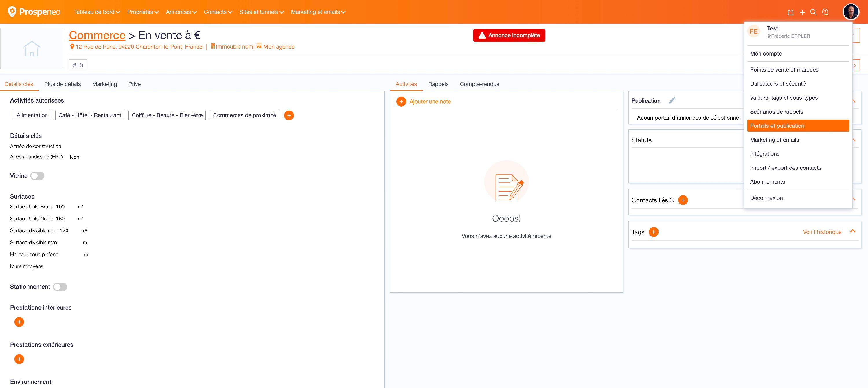Collapse the Tags panel chevron
This screenshot has width=868, height=388.
[x=852, y=231]
